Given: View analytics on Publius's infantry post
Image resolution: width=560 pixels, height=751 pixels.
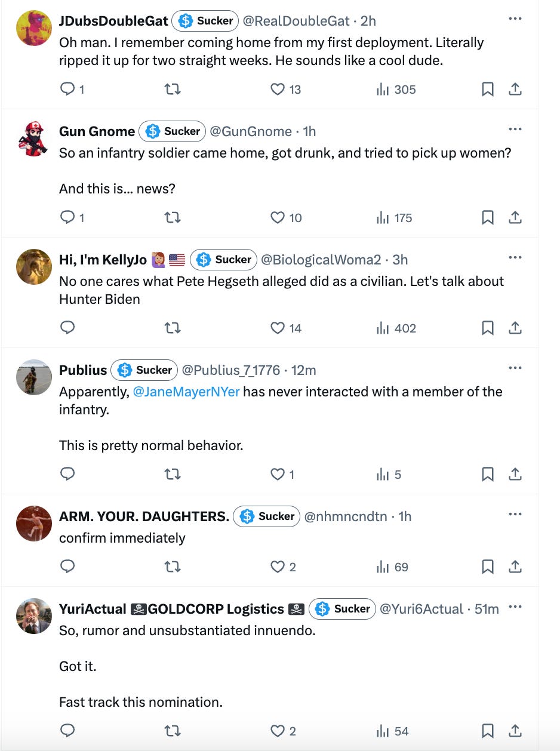Looking at the screenshot, I should [382, 474].
